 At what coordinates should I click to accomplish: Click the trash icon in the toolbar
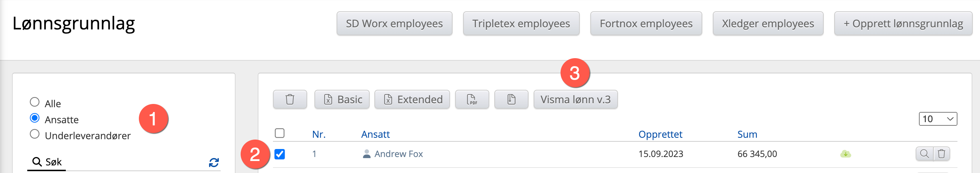(x=289, y=100)
